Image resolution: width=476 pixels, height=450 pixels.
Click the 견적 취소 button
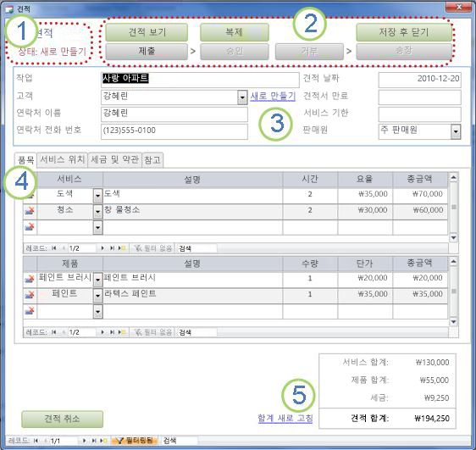point(62,419)
